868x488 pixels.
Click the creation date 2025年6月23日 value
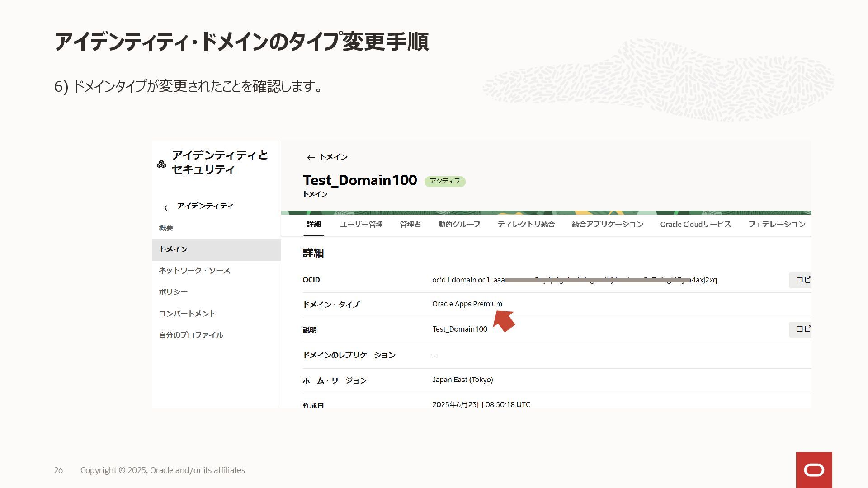coord(481,404)
